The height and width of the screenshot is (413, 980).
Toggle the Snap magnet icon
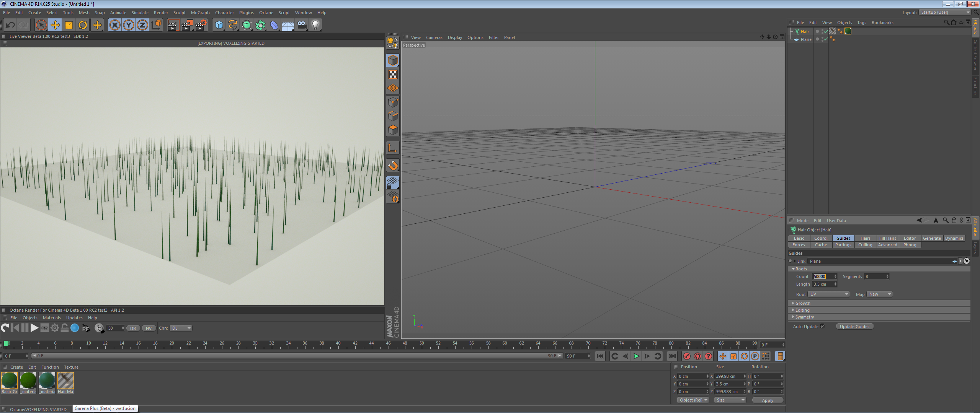click(x=393, y=165)
